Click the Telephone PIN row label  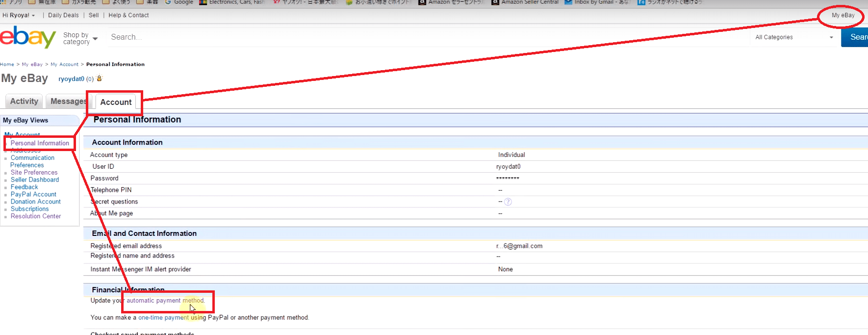coord(111,190)
